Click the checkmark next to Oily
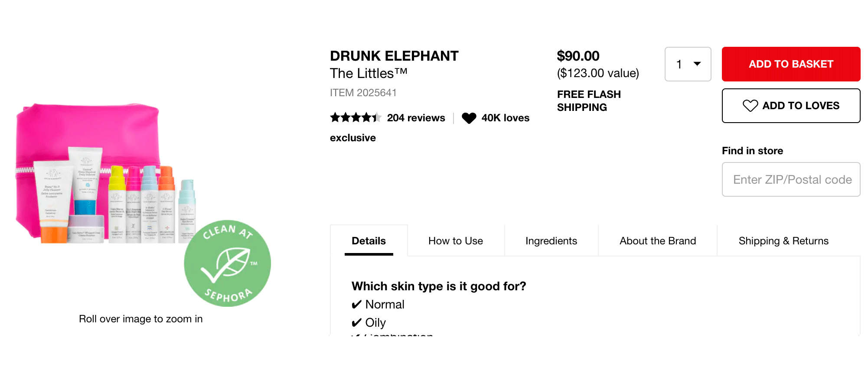This screenshot has width=868, height=370. [356, 323]
